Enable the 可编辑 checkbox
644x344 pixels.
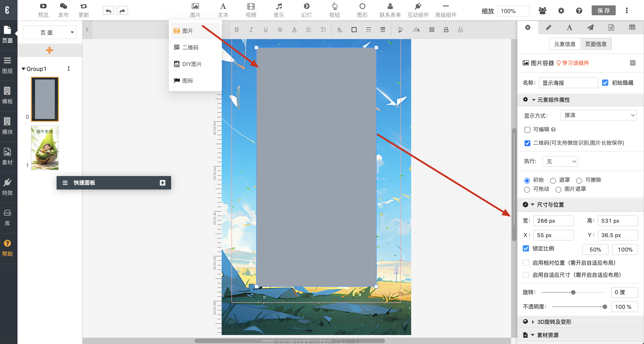(x=527, y=130)
